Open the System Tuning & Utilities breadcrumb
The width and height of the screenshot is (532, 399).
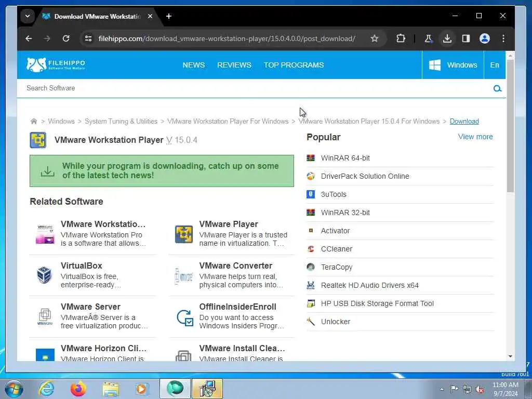point(121,121)
